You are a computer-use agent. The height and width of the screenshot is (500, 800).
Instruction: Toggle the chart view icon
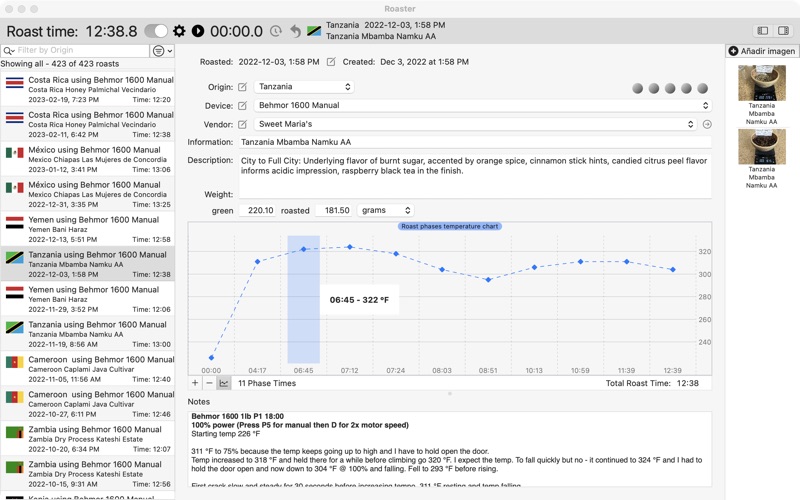(223, 383)
